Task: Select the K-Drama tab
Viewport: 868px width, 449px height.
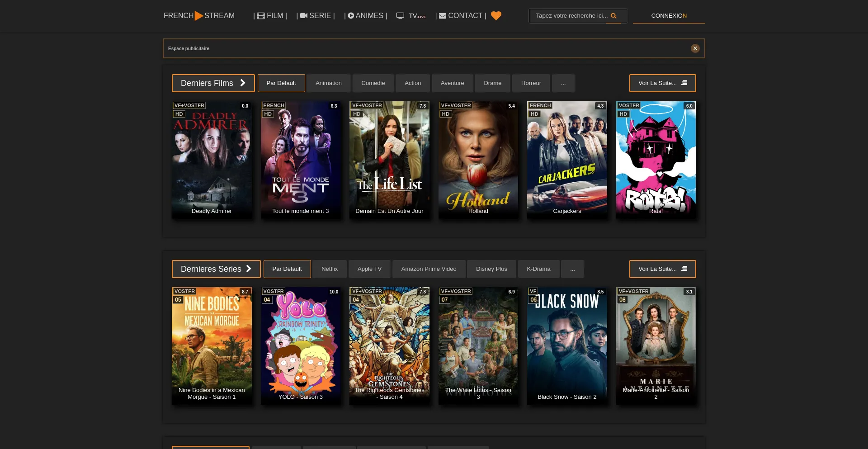Action: click(x=538, y=269)
